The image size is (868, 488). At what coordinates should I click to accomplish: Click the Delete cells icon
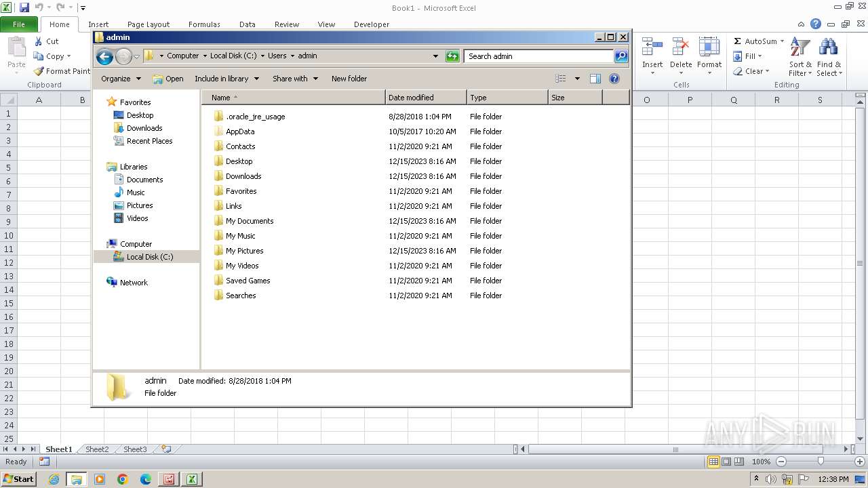[x=681, y=47]
